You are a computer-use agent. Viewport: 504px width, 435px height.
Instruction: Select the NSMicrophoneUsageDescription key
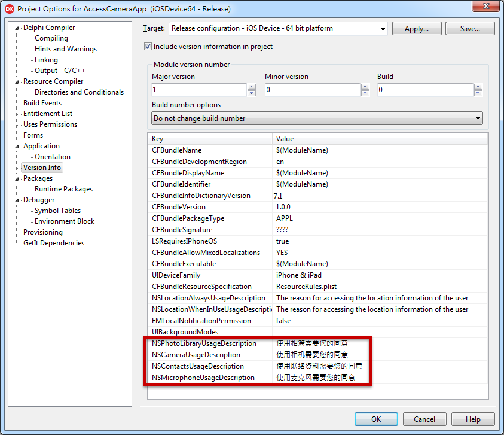tap(203, 378)
